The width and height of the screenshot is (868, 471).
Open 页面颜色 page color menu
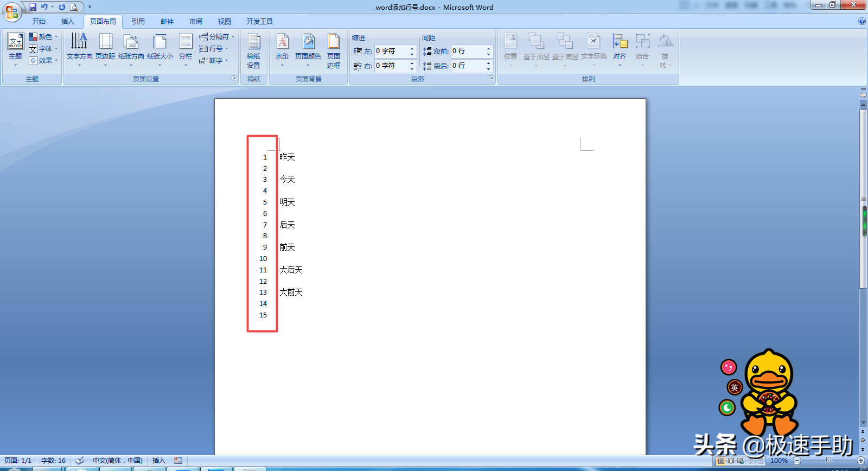point(308,50)
